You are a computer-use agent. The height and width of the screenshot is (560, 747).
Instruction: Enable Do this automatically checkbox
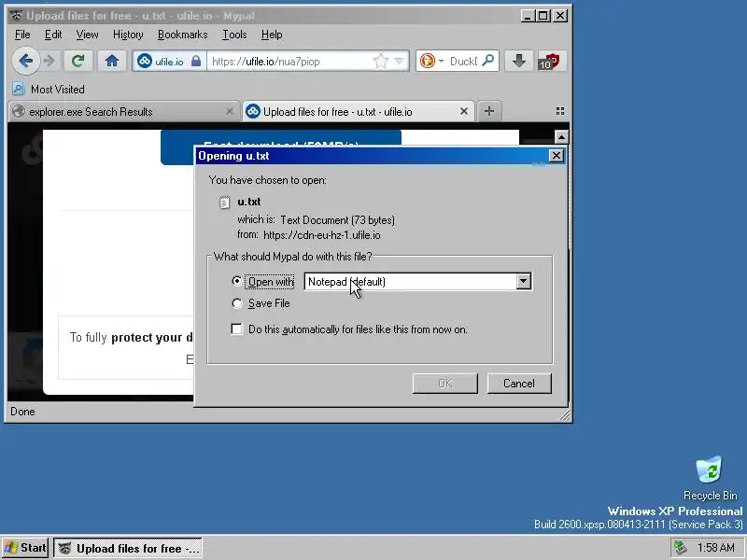pyautogui.click(x=236, y=329)
